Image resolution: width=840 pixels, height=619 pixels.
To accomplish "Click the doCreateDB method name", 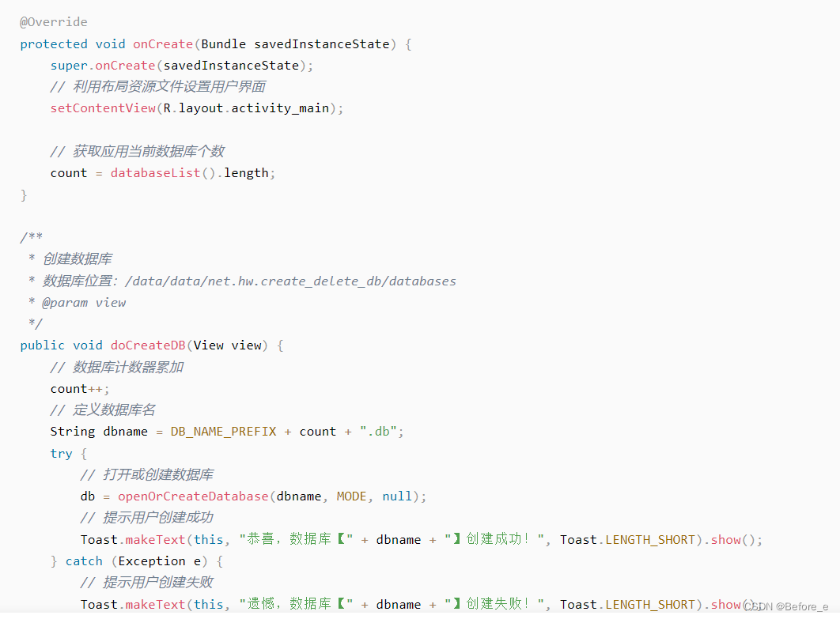I will click(148, 345).
